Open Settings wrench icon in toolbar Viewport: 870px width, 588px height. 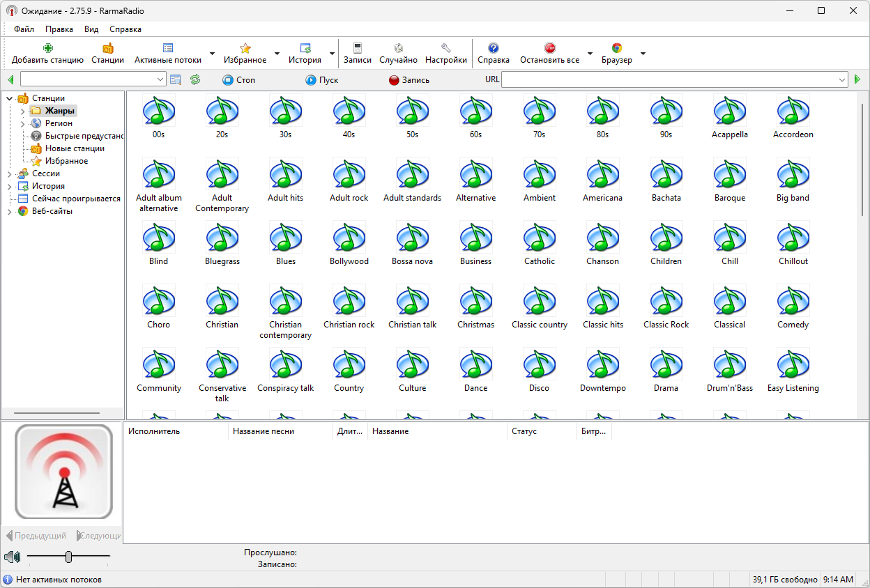446,48
